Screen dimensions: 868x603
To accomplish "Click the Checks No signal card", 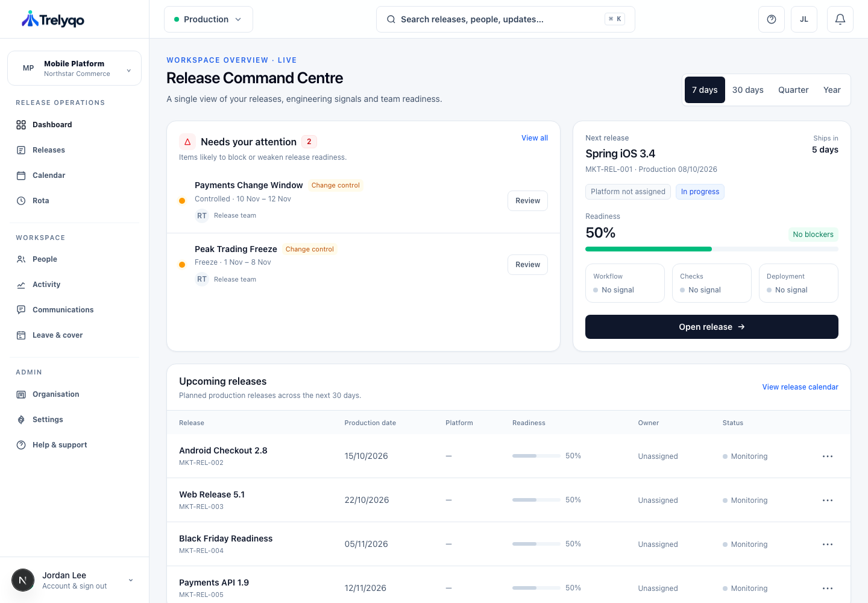I will pyautogui.click(x=712, y=283).
